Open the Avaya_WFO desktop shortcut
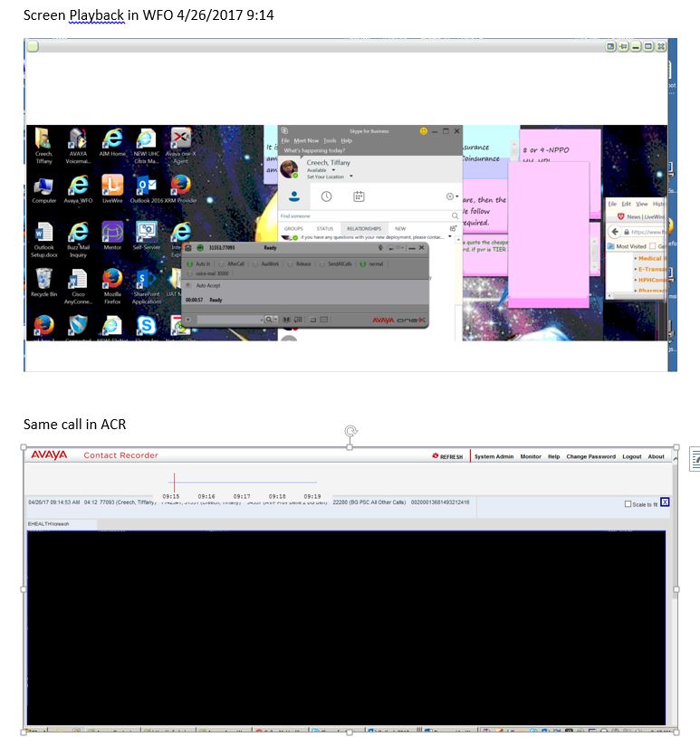700x737 pixels. click(78, 189)
